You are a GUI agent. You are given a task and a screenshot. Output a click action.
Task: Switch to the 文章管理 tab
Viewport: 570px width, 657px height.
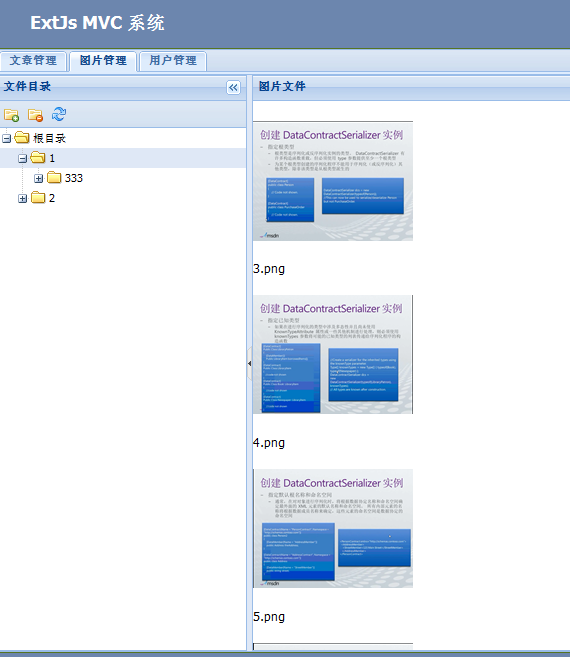click(x=33, y=61)
